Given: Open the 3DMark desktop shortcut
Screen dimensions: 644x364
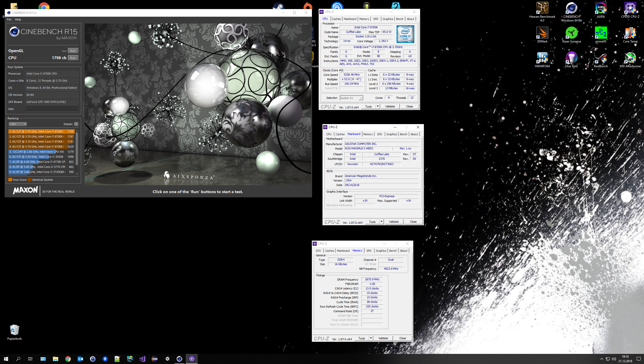Looking at the screenshot, I should [542, 35].
